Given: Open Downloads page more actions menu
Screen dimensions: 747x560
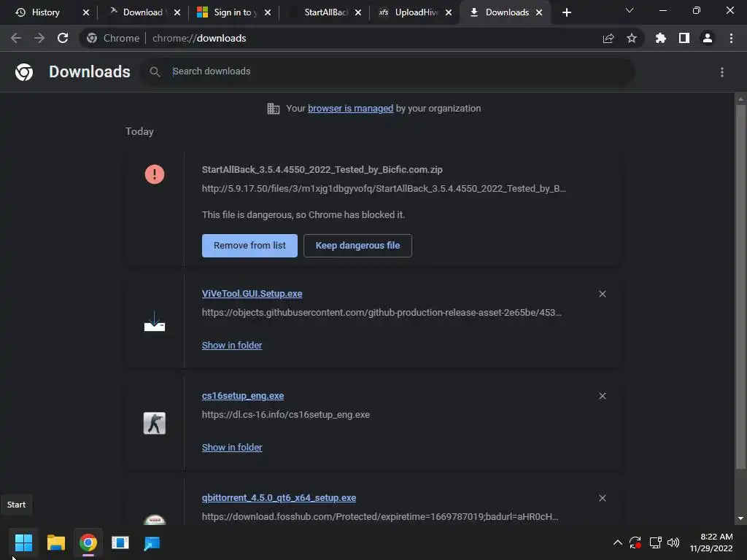Looking at the screenshot, I should (x=722, y=72).
